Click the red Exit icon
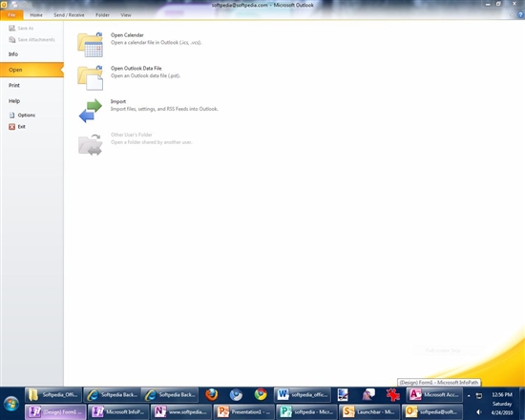525x420 pixels. tap(12, 127)
